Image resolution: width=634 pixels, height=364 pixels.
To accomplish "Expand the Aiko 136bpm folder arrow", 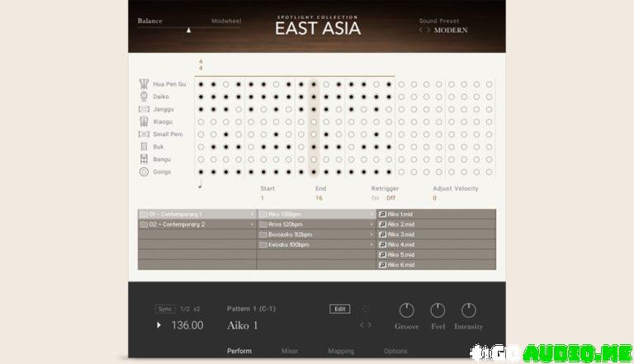I will 371,215.
